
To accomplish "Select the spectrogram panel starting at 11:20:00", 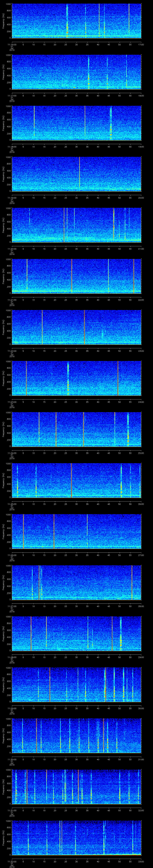I will (x=76, y=225).
